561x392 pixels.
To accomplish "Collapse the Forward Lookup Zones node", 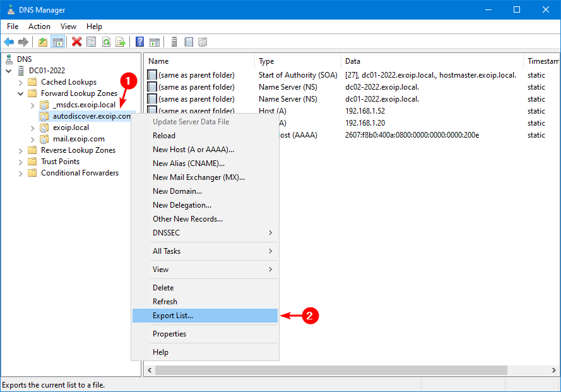I will coord(21,93).
